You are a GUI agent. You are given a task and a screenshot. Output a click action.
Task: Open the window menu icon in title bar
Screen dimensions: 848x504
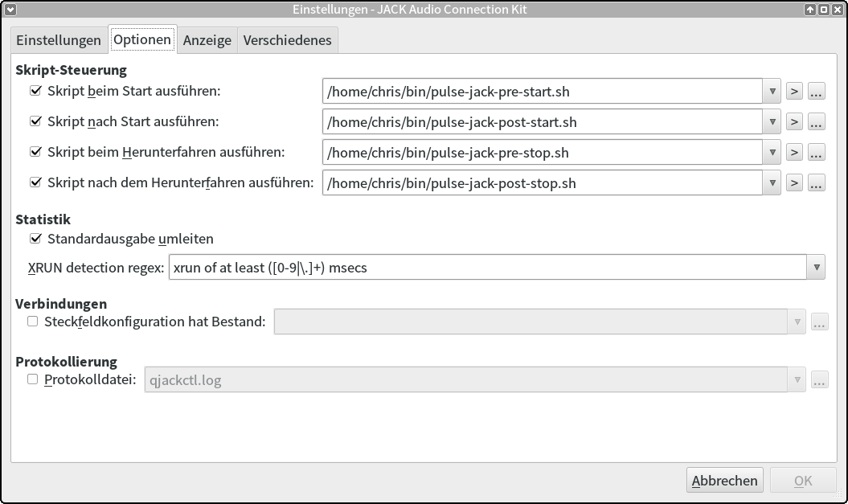10,9
